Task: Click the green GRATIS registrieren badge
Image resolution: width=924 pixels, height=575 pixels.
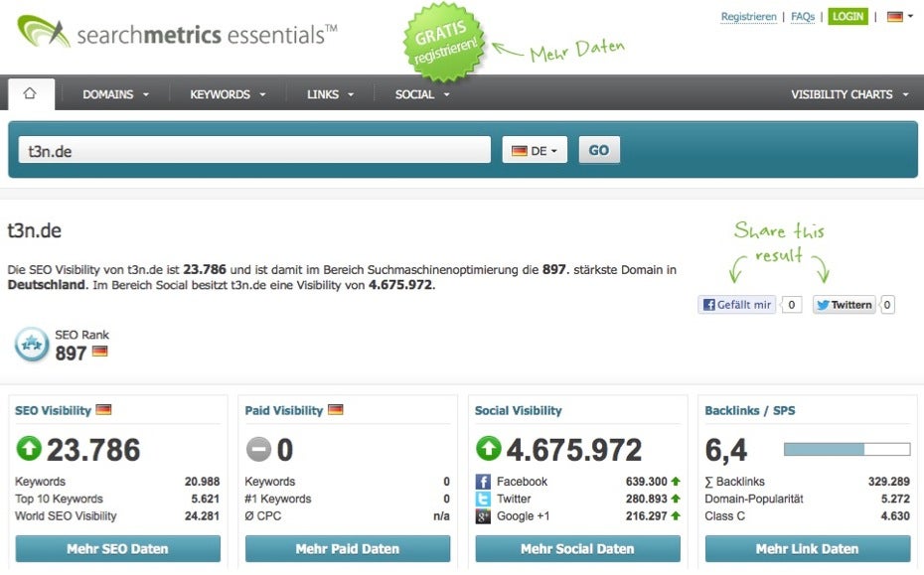Action: pyautogui.click(x=445, y=43)
